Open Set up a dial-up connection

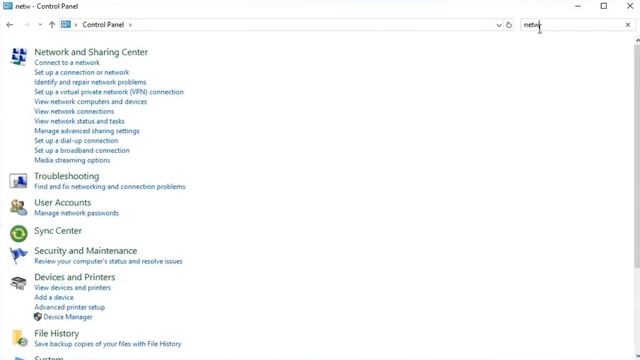(x=76, y=140)
